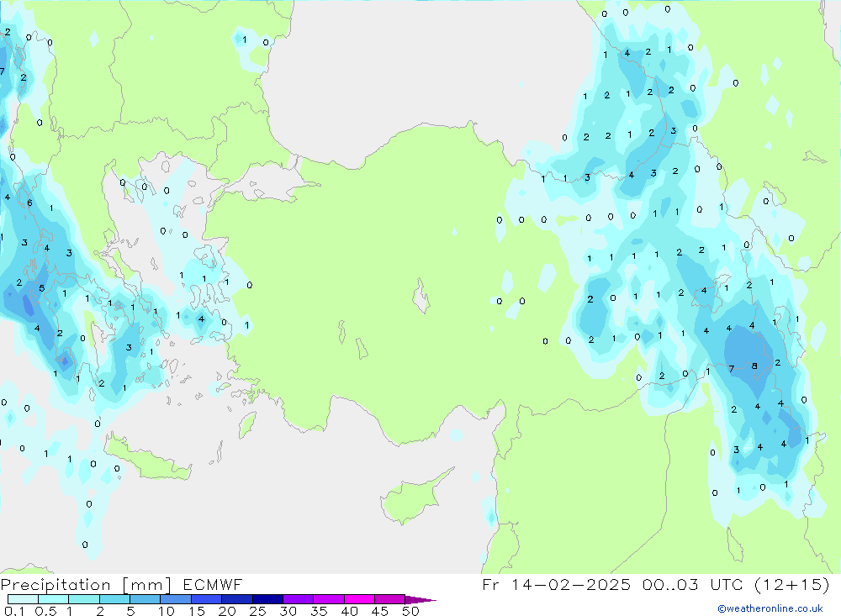This screenshot has height=616, width=841.
Task: Click the precipitation value '8' on the map
Action: [x=754, y=366]
